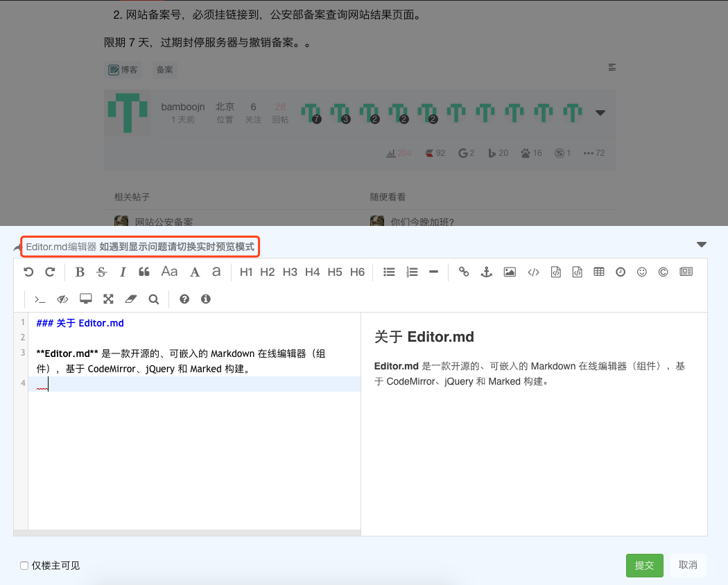The image size is (728, 585).
Task: Open bamboojn user profile link
Action: pos(183,107)
